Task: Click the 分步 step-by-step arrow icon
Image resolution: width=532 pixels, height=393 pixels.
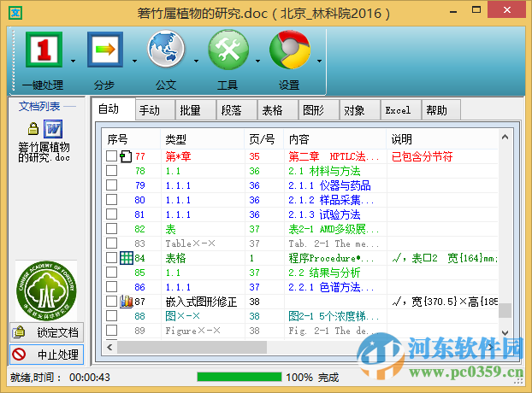Action: (105, 50)
